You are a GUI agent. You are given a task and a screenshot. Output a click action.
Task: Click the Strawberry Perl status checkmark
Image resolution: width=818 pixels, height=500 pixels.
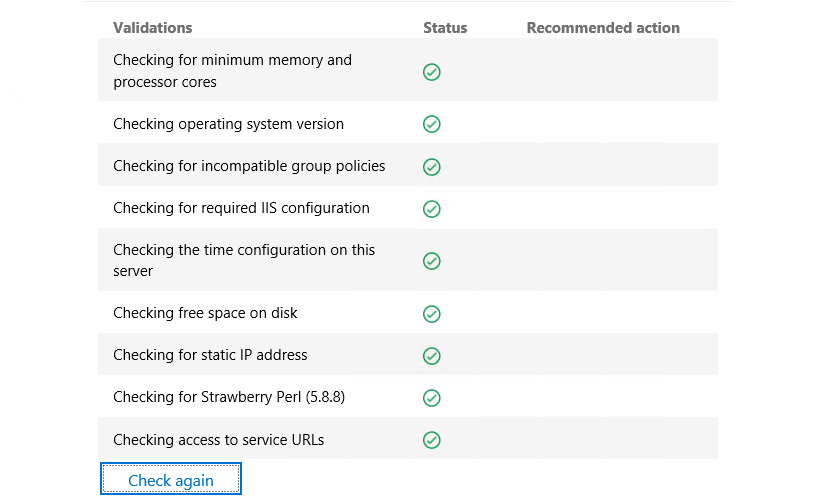(x=431, y=398)
